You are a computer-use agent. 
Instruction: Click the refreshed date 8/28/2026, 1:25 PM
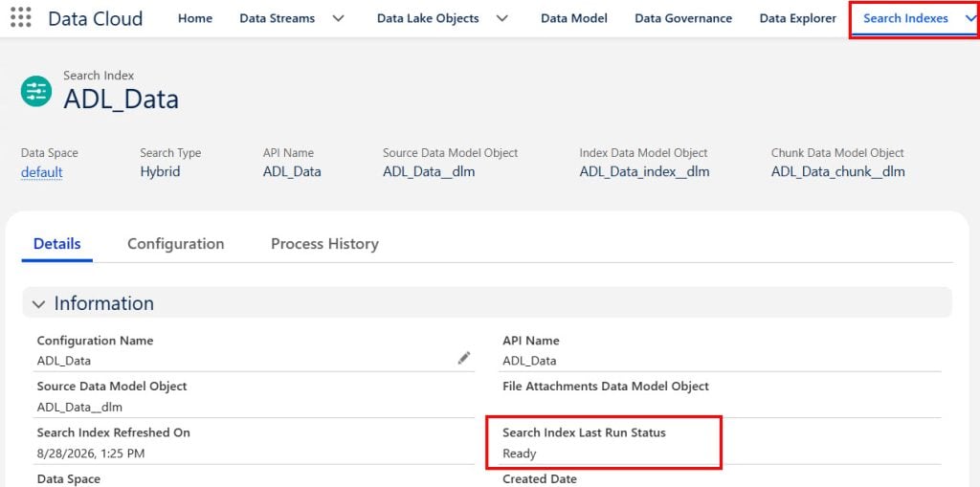pos(91,454)
